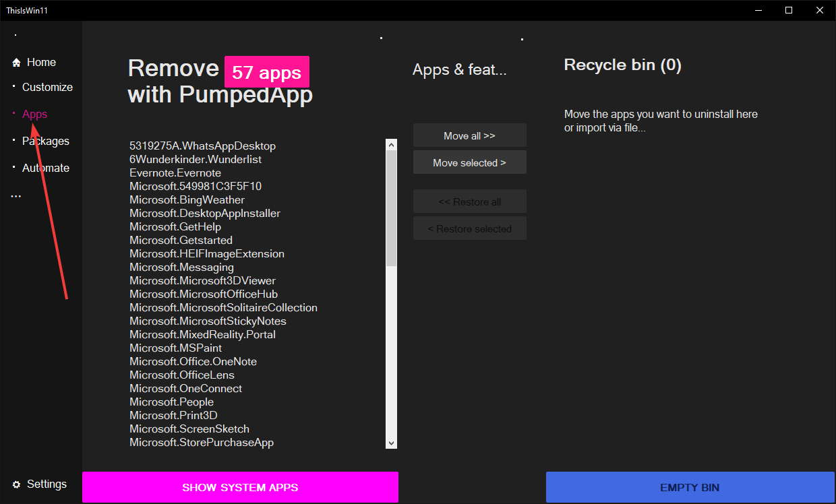The image size is (836, 504).
Task: Click the Settings gear icon
Action: coord(16,484)
